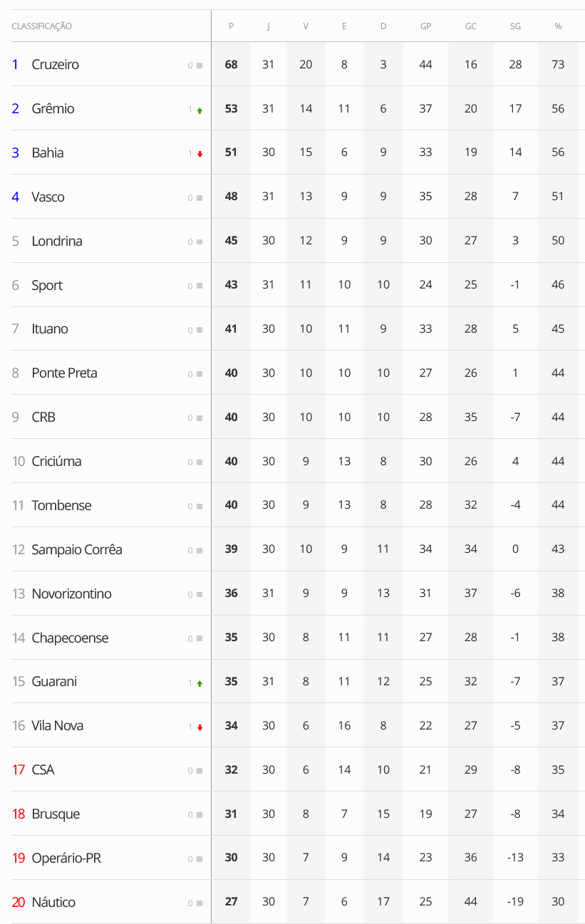Select the J games played header
585x924 pixels.
(268, 26)
